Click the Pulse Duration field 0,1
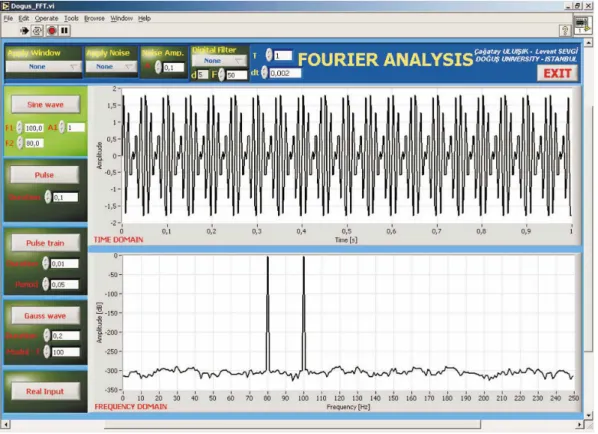Screen dimensions: 598x434 tap(65, 197)
